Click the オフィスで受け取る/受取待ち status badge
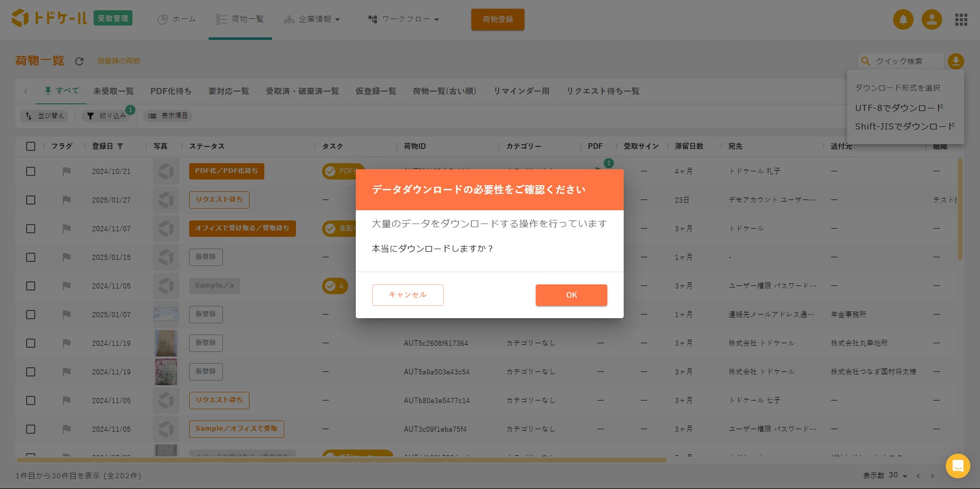This screenshot has width=980, height=489. point(242,229)
